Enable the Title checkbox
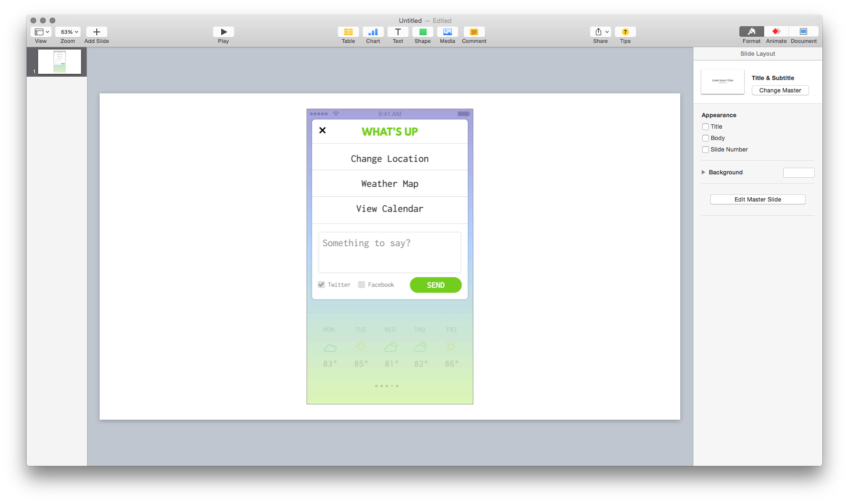The height and width of the screenshot is (504, 849). pos(705,127)
